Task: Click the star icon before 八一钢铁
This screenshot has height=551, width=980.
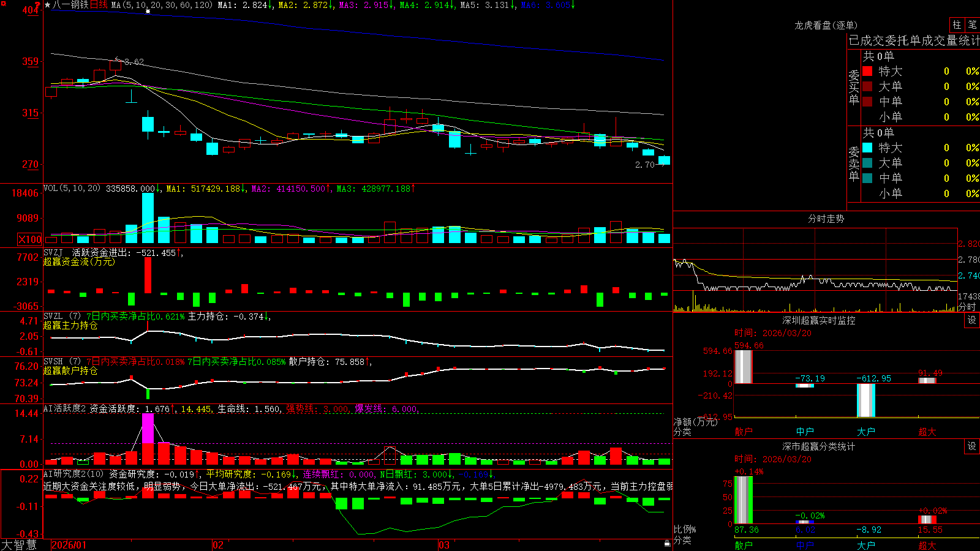Action: [48, 5]
